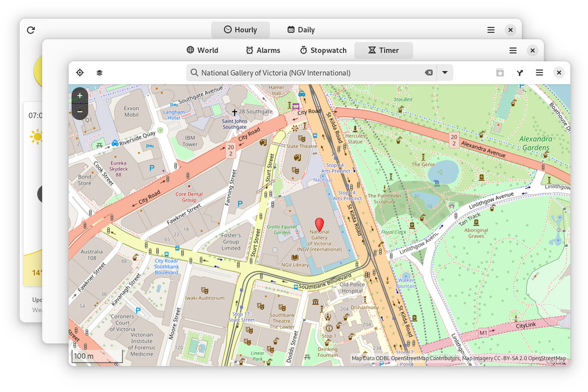The height and width of the screenshot is (392, 588).
Task: Refresh the weather forecast
Action: click(31, 30)
